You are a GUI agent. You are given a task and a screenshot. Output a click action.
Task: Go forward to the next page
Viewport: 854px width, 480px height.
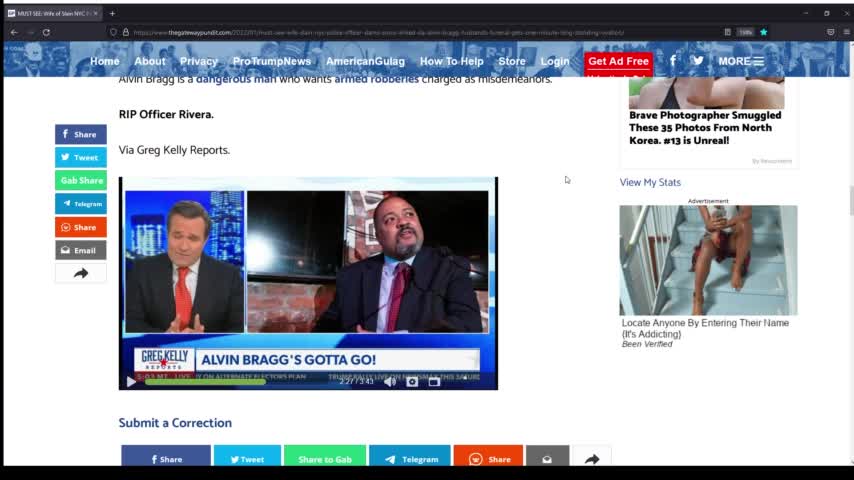pyautogui.click(x=30, y=32)
